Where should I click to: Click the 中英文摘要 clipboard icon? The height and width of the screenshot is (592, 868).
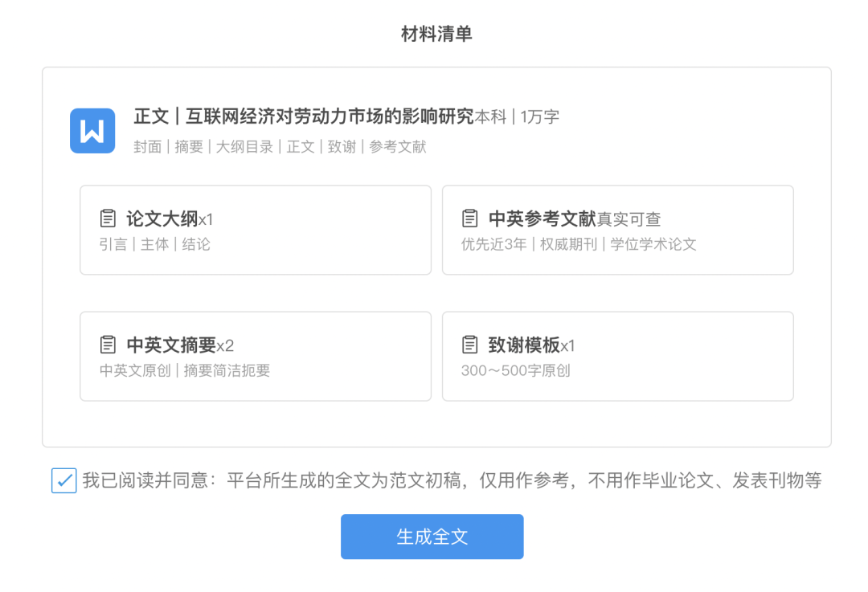pyautogui.click(x=108, y=345)
